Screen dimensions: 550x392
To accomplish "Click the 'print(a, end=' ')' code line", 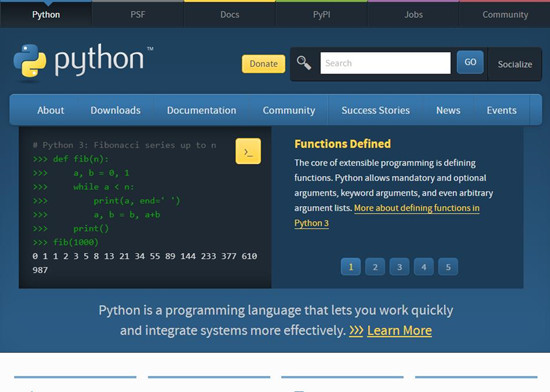I will [106, 201].
